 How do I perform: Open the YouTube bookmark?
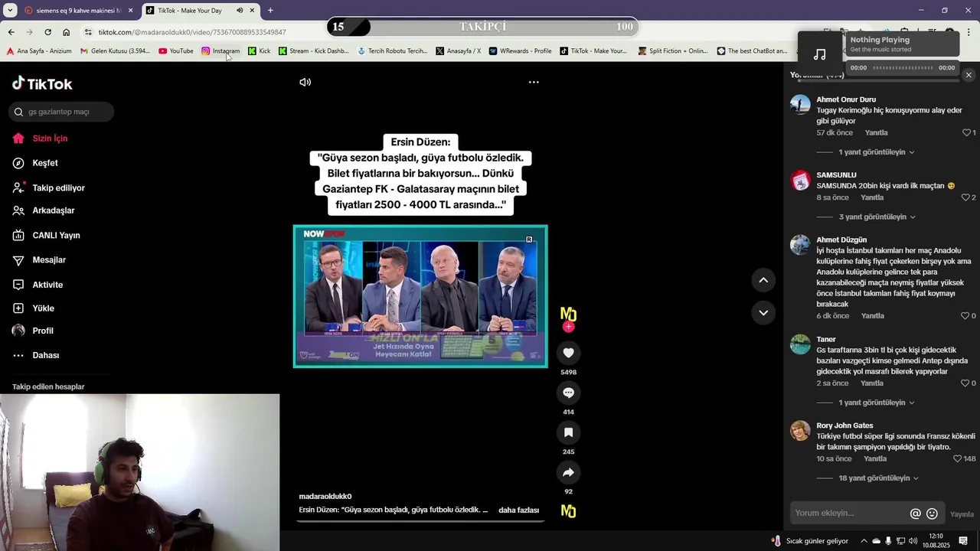[x=175, y=51]
